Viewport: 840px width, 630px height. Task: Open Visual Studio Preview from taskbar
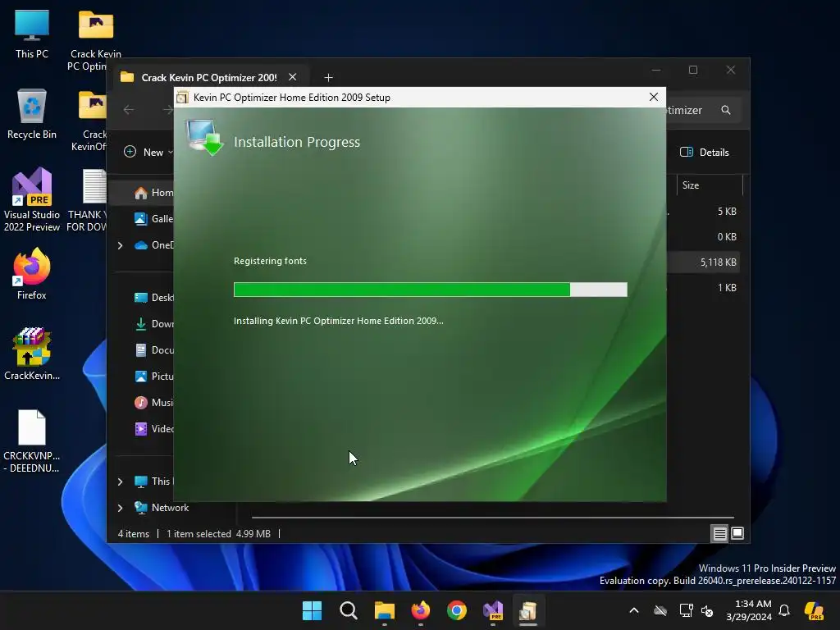coord(493,610)
